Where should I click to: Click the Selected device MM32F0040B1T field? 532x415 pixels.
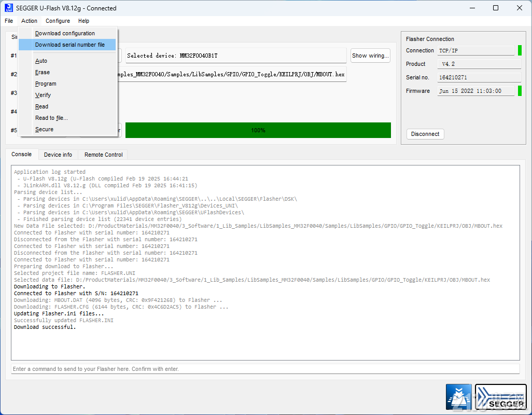236,56
